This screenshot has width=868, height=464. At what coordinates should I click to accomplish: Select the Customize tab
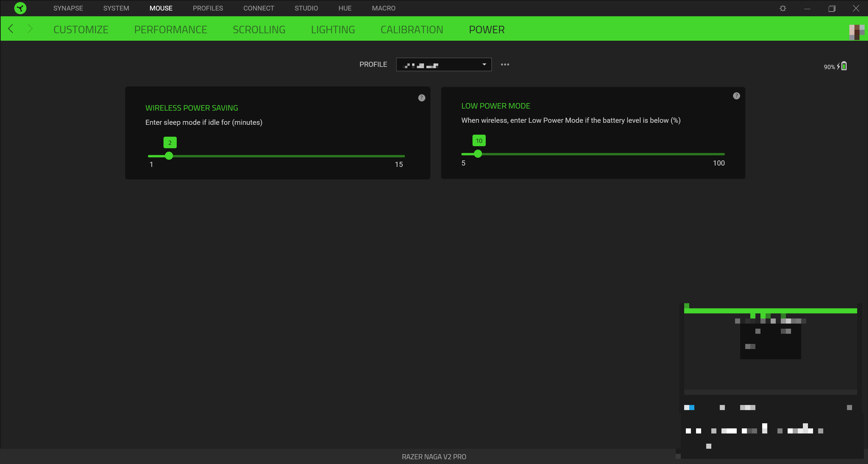pyautogui.click(x=80, y=30)
